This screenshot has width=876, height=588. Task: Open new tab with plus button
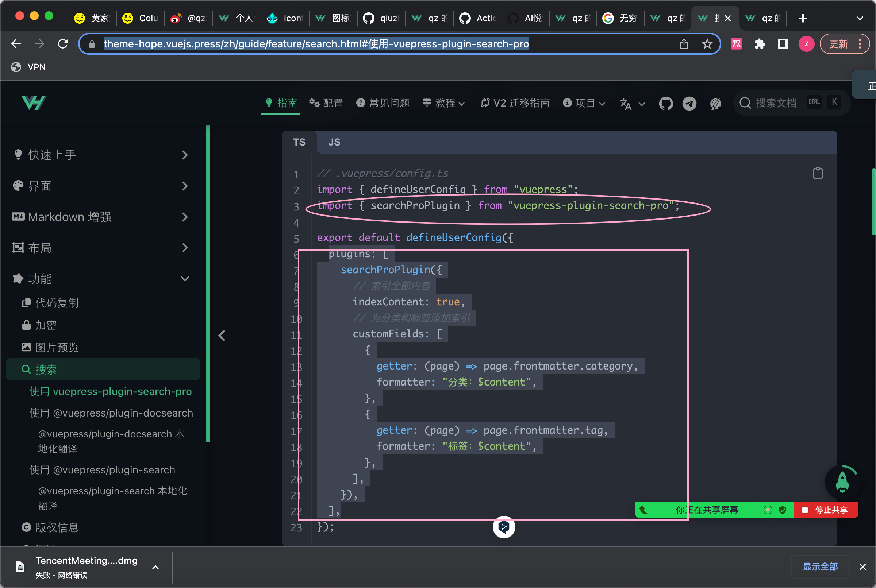tap(803, 18)
